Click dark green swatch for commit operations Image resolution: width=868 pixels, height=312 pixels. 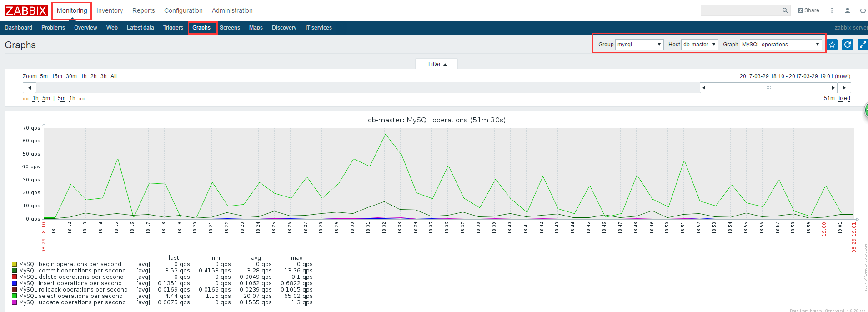pos(15,271)
